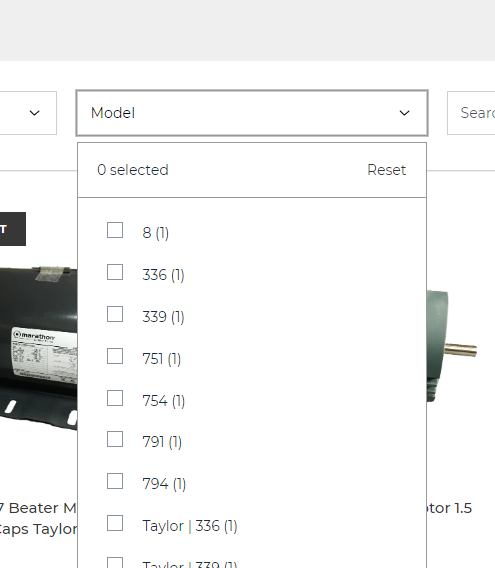Image resolution: width=495 pixels, height=568 pixels.
Task: Check the 339 (1) model checkbox
Action: click(x=115, y=314)
